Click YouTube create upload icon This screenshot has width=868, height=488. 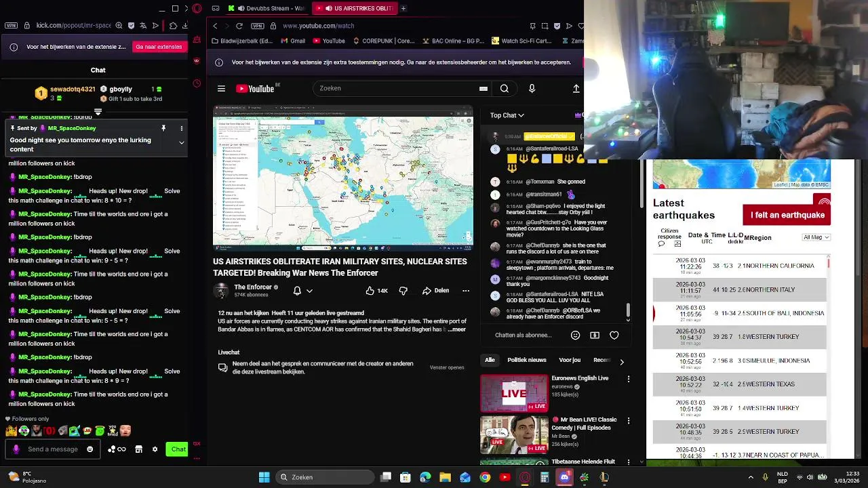tap(576, 89)
